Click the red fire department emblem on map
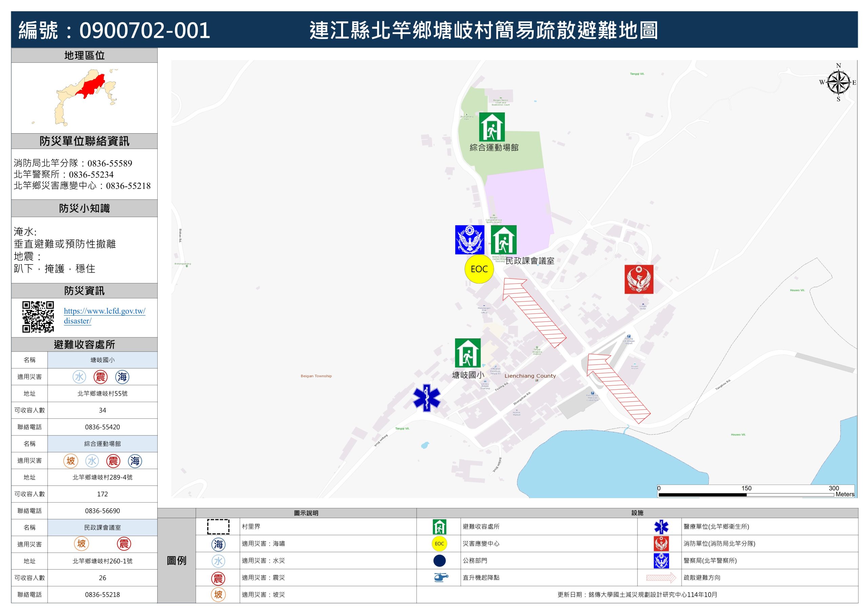Viewport: 868px width, 614px height. (x=638, y=279)
